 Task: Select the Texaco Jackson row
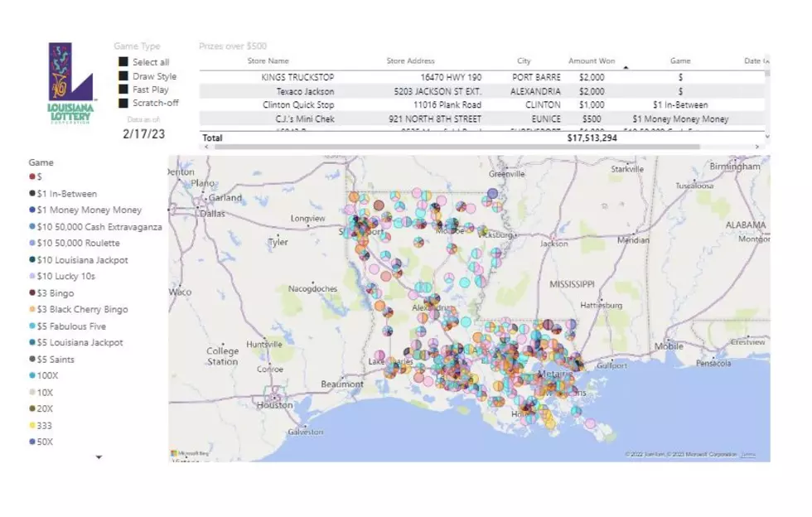pyautogui.click(x=481, y=91)
